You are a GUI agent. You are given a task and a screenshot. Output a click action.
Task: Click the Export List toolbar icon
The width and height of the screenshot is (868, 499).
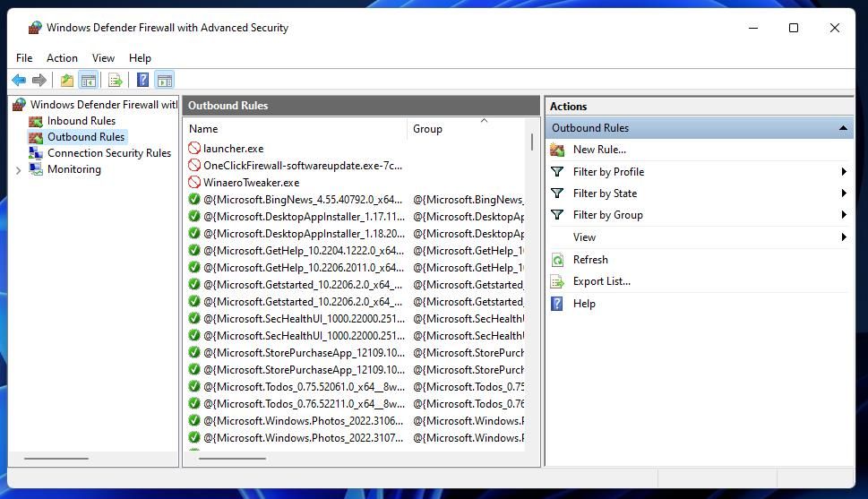pos(116,81)
